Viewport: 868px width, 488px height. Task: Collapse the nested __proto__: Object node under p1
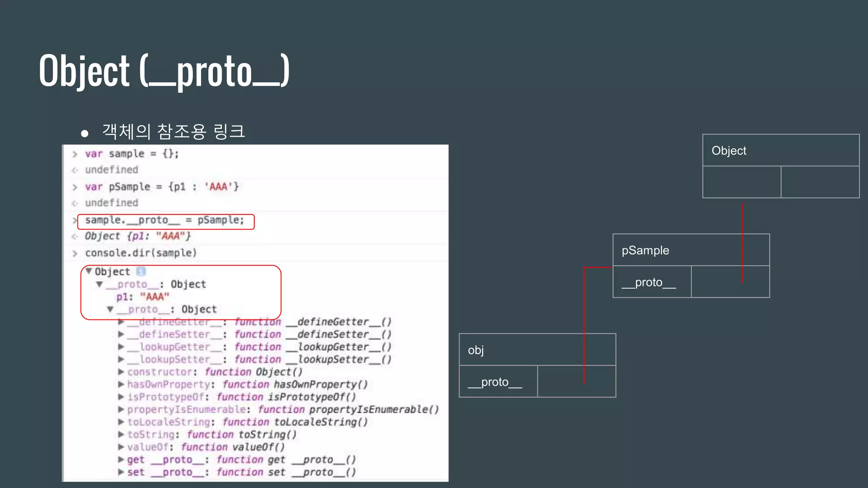point(110,309)
